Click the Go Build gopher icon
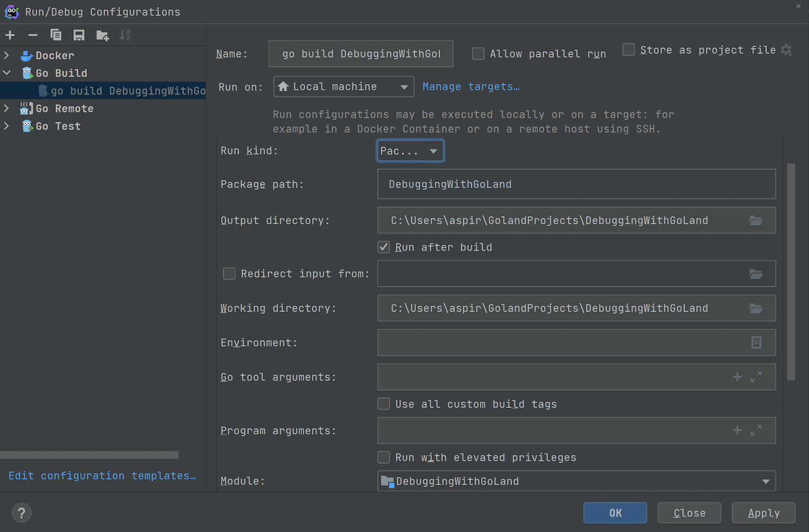The image size is (809, 532). (27, 73)
